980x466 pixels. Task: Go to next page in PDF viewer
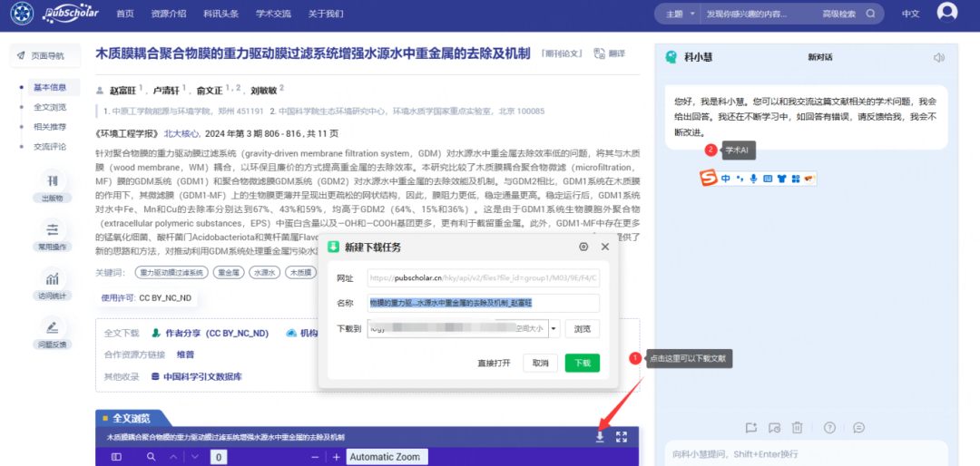pyautogui.click(x=195, y=457)
